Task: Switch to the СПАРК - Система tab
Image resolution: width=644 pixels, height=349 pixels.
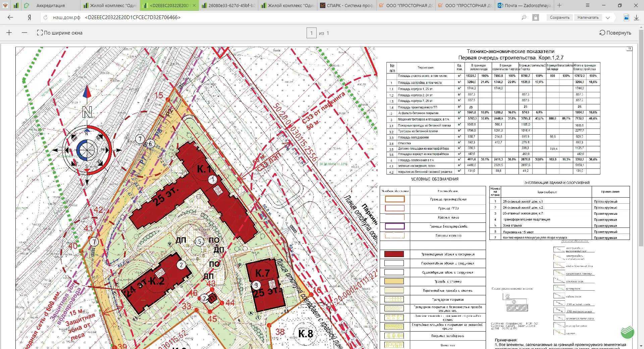Action: (x=347, y=5)
